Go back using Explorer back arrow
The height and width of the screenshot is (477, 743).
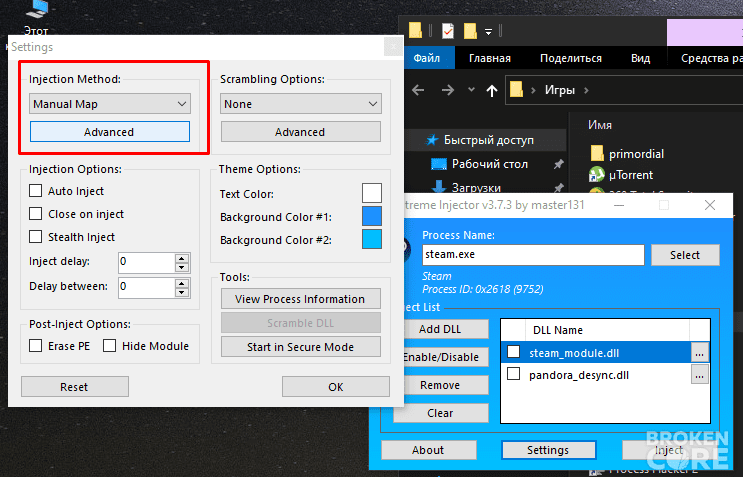418,90
